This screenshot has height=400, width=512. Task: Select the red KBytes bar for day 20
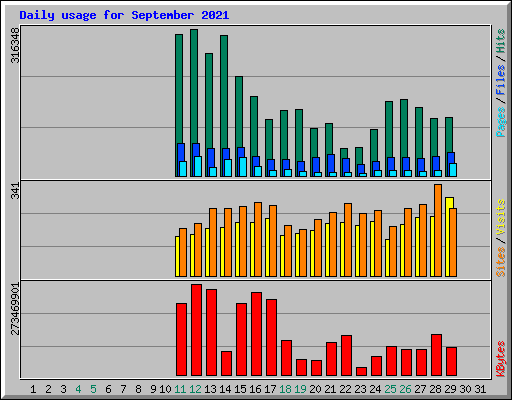point(316,368)
